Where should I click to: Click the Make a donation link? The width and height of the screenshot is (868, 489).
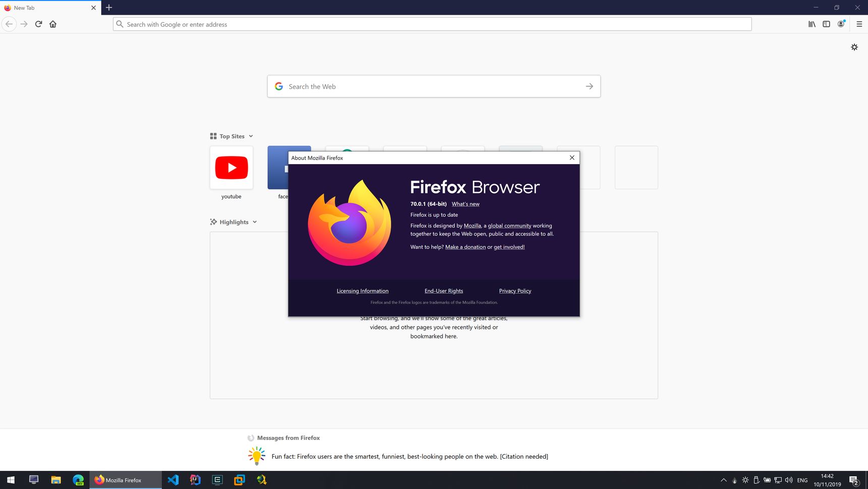(465, 247)
